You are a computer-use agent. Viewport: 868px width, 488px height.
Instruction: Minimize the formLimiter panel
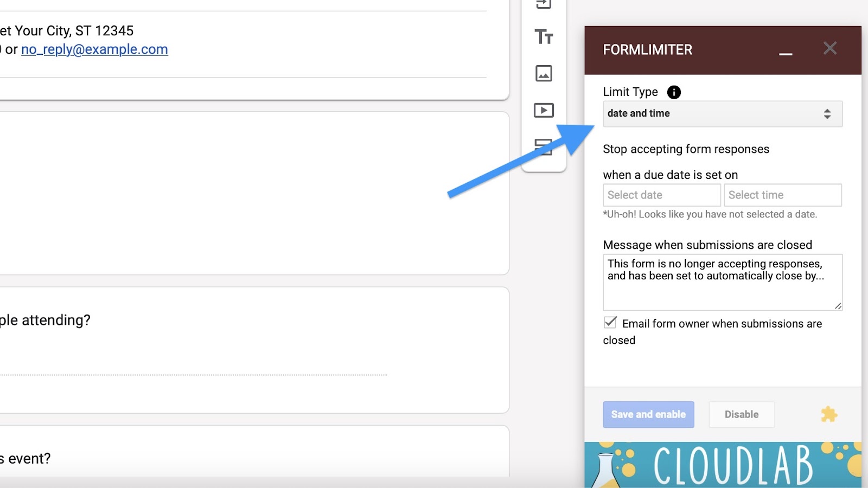pyautogui.click(x=786, y=53)
